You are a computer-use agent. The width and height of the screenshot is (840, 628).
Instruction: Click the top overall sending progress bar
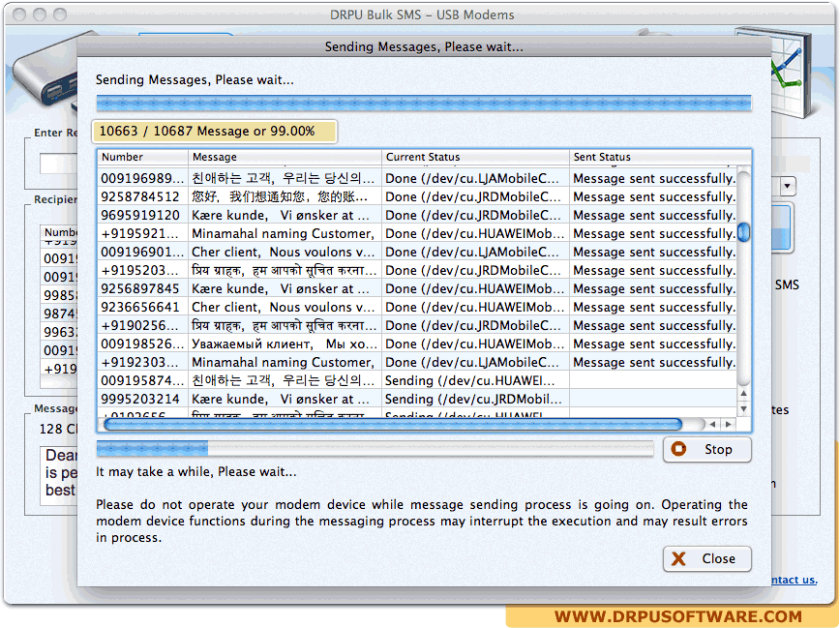424,103
